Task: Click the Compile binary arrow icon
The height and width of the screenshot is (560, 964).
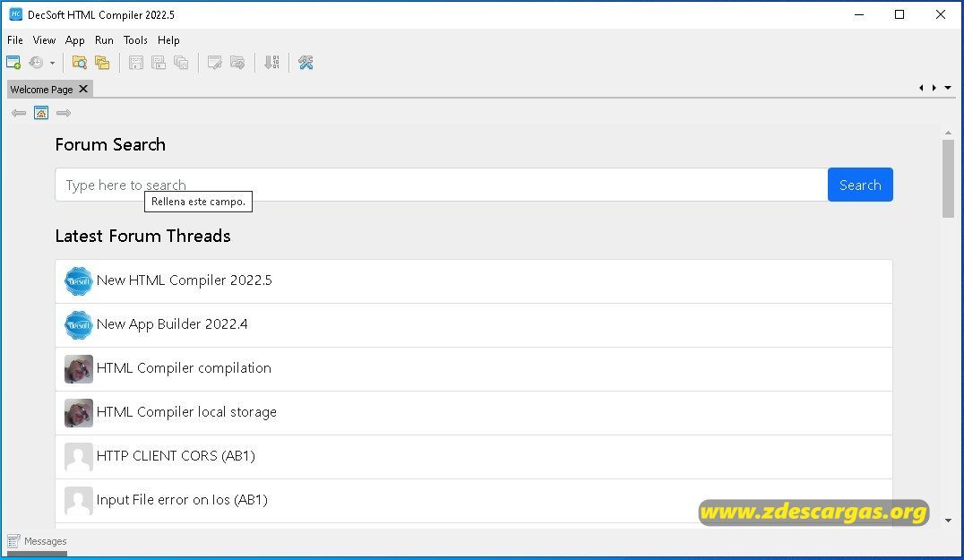Action: click(271, 62)
